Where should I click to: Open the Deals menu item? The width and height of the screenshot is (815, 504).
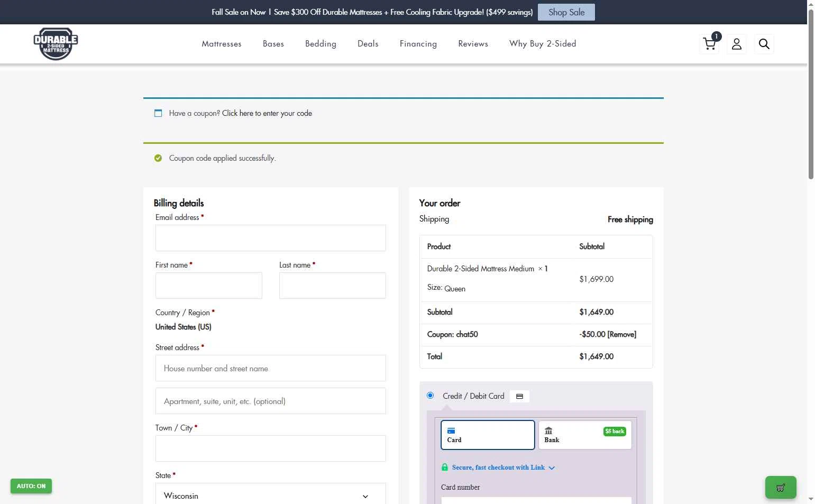pos(368,44)
